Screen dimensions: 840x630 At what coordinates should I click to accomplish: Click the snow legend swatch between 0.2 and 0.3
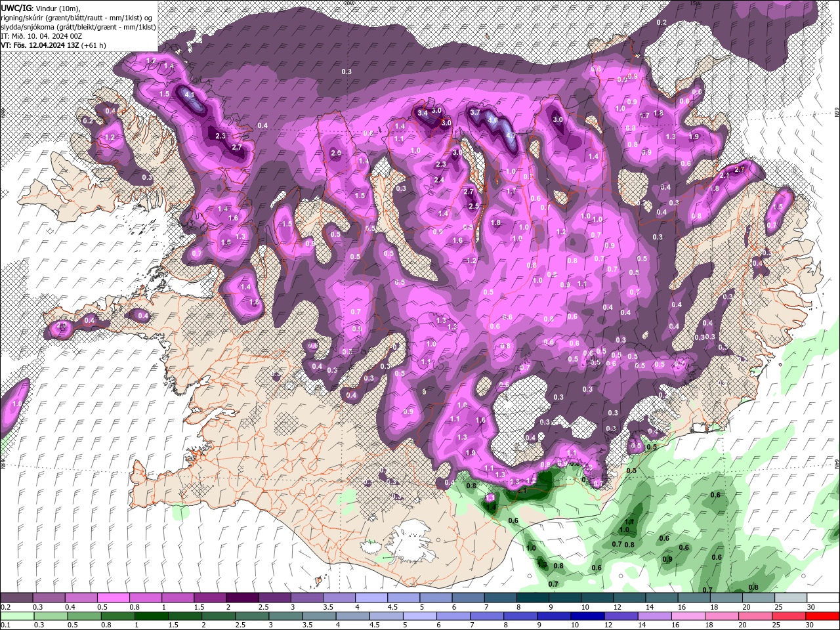tap(17, 598)
